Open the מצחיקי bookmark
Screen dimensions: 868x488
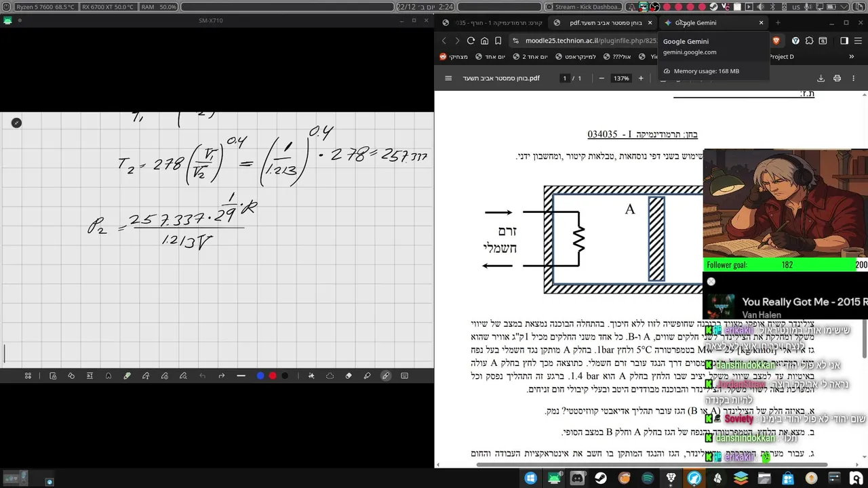(x=454, y=57)
